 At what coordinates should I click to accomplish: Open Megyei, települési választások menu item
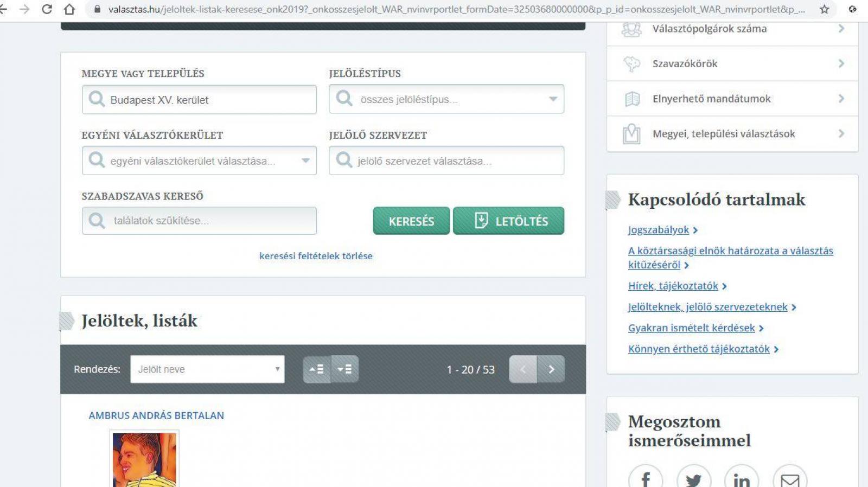[x=732, y=134]
